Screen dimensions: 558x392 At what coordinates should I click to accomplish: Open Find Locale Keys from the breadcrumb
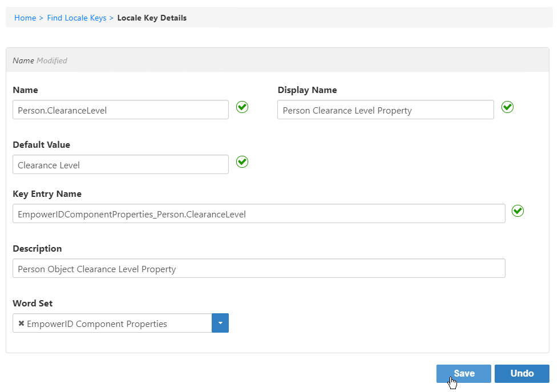click(76, 18)
